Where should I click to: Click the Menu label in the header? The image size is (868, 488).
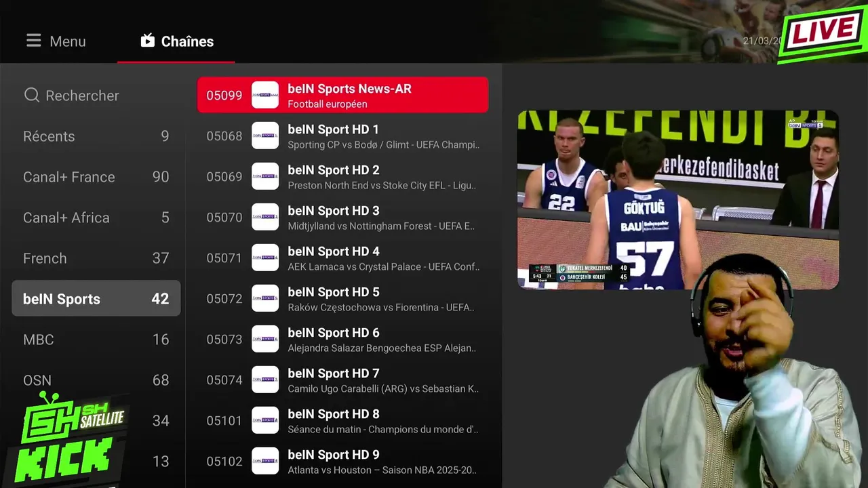click(68, 41)
